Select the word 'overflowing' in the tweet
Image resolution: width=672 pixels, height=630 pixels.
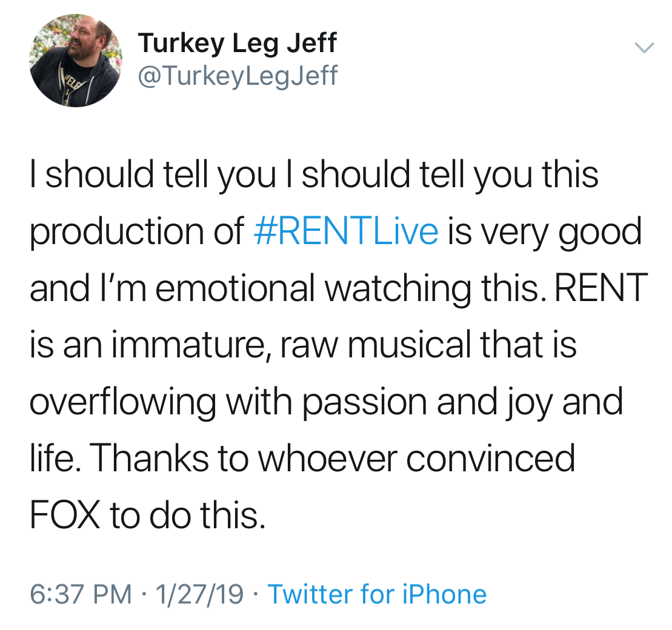(122, 402)
